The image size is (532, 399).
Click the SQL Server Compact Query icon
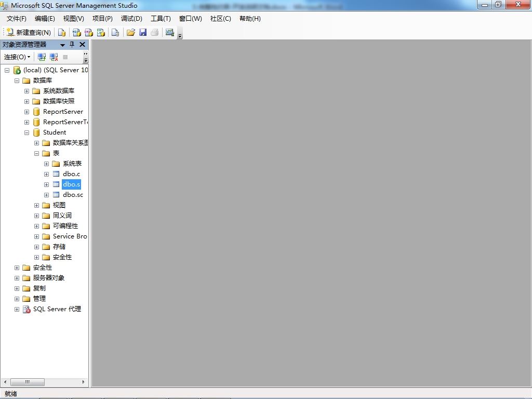pos(115,32)
